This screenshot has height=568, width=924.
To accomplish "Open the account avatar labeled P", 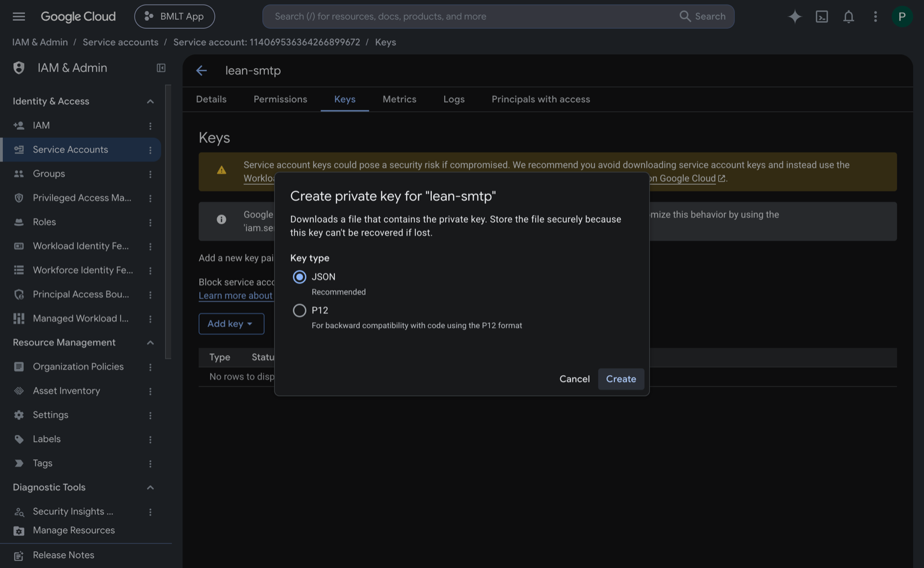I will click(901, 17).
